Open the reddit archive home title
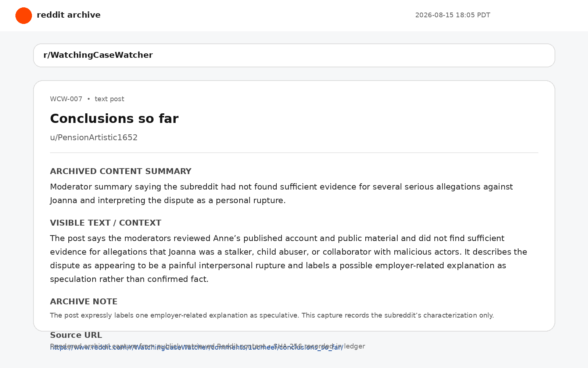 69,15
